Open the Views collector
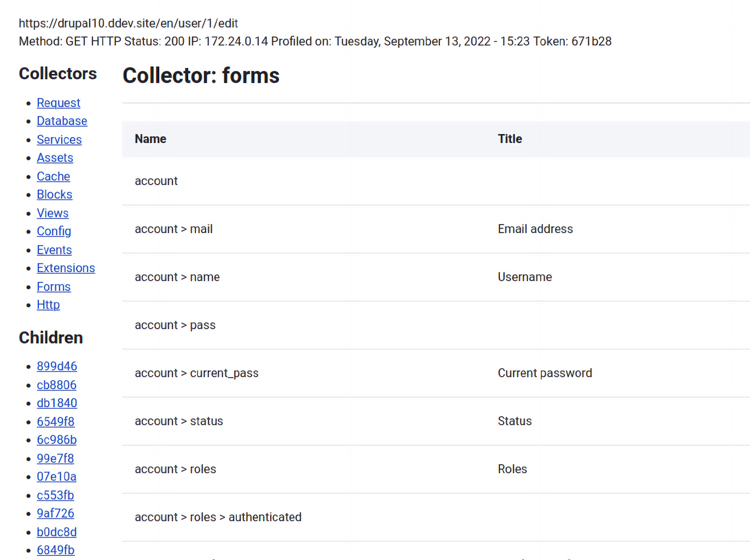 pyautogui.click(x=53, y=213)
